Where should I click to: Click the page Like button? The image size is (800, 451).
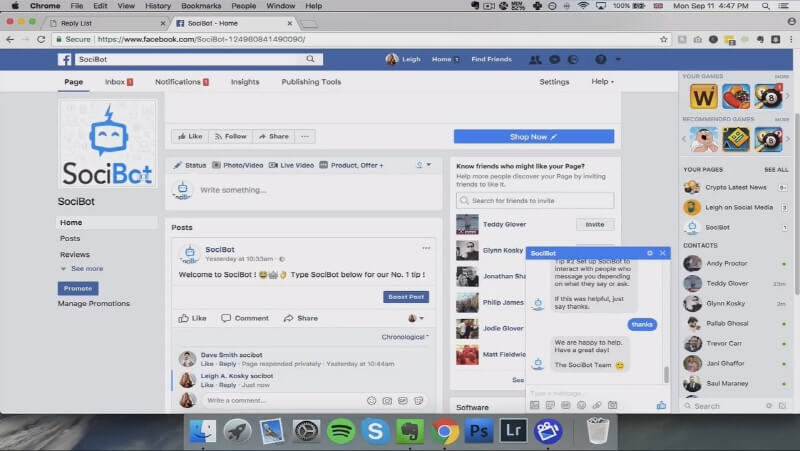point(190,136)
